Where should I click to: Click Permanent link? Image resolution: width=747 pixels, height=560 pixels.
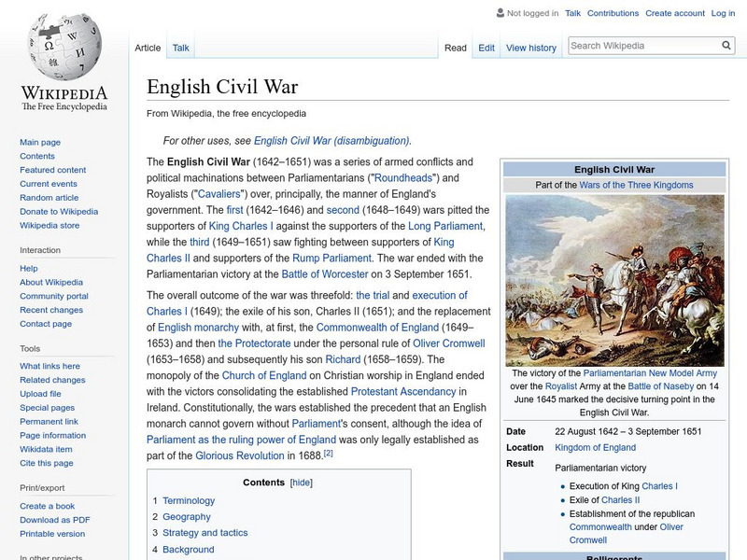tap(49, 422)
